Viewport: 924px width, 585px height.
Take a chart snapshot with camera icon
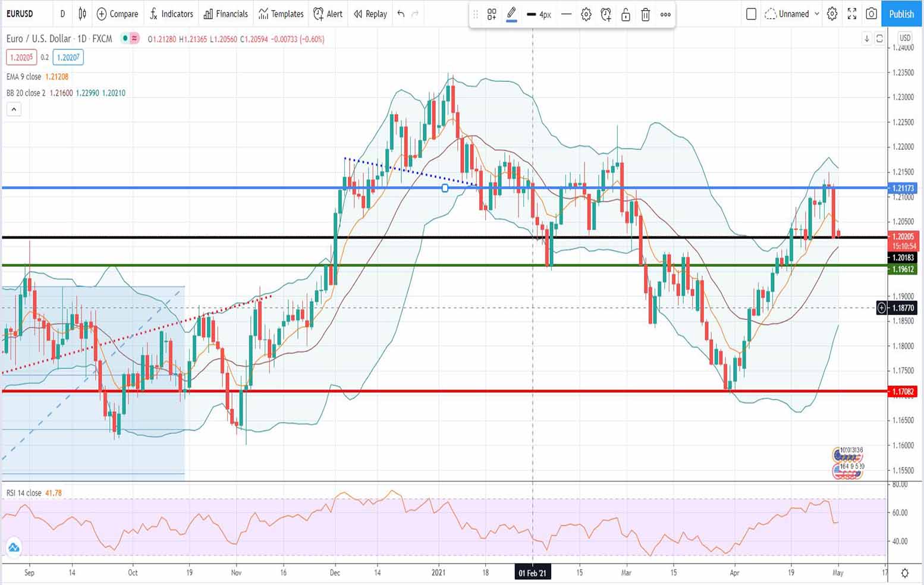pyautogui.click(x=871, y=14)
